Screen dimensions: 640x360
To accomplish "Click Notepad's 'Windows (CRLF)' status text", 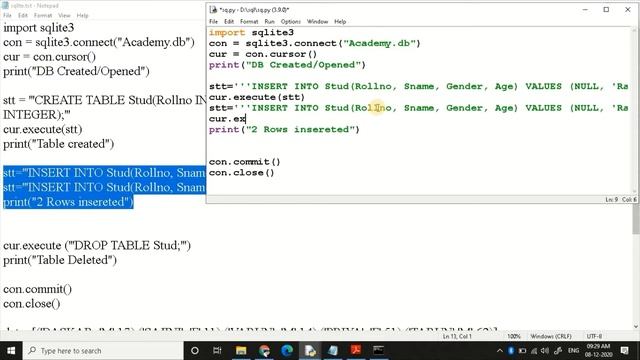I will tap(551, 336).
